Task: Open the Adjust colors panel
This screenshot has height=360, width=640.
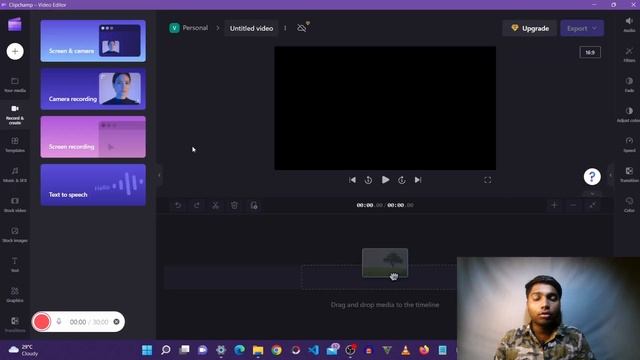Action: coord(629,115)
